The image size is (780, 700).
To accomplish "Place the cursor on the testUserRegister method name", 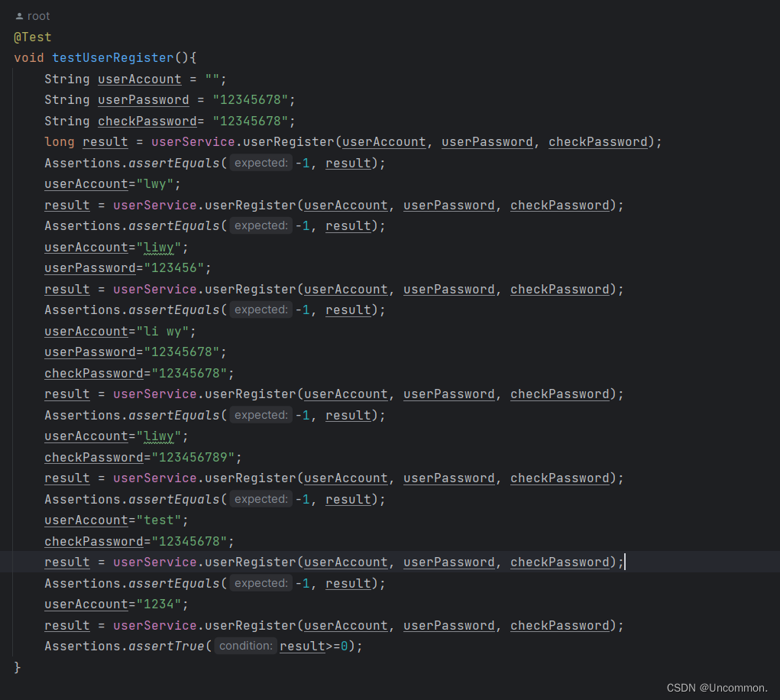I will pyautogui.click(x=113, y=58).
